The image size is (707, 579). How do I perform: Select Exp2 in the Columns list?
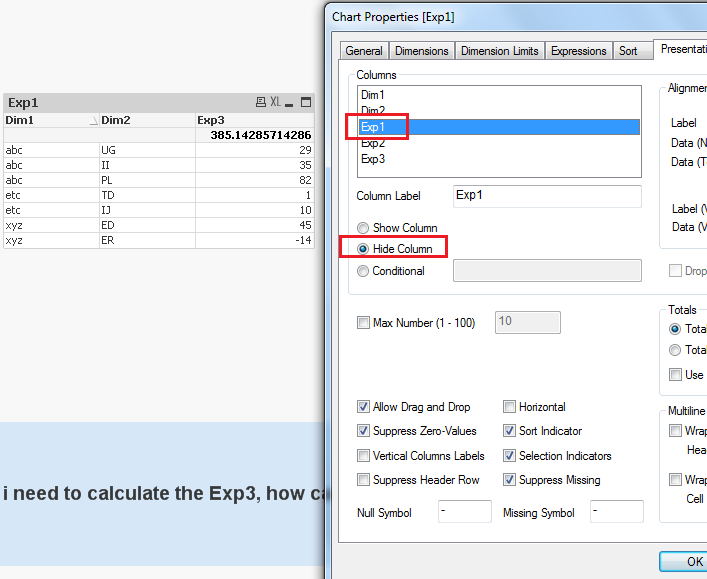(373, 143)
